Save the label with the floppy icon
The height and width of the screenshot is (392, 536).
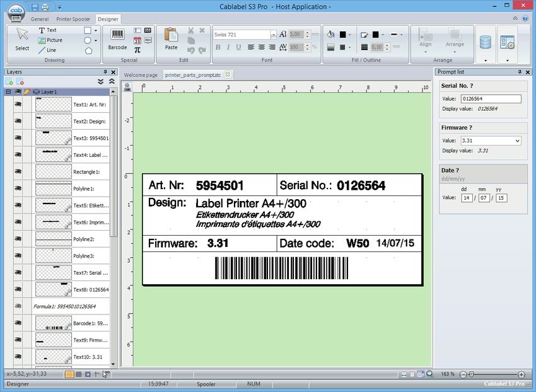(35, 6)
